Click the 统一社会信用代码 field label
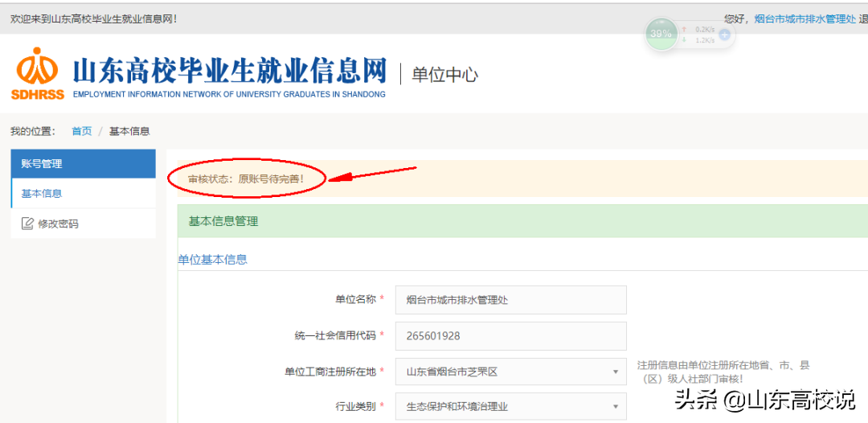Screen dimensions: 868x423 click(335, 335)
